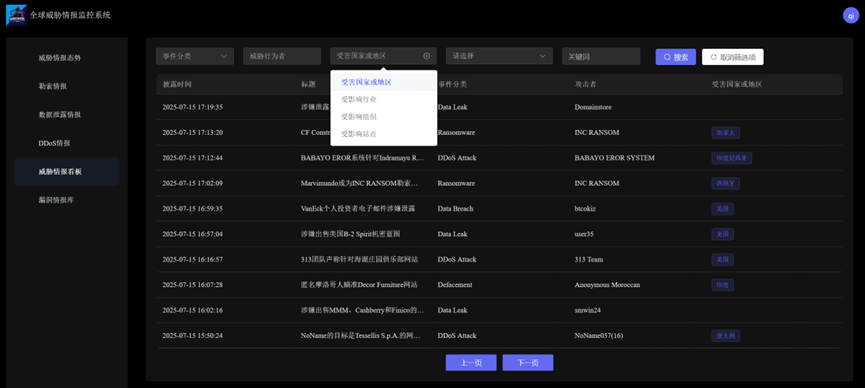
Task: Expand the 事件分类 dropdown
Action: (x=195, y=56)
